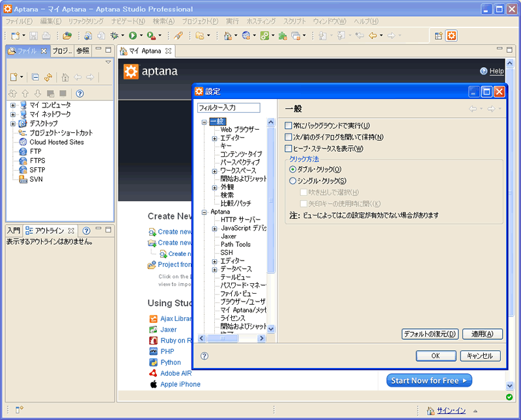Click the green check status icon at bottom right
The height and width of the screenshot is (420, 521).
(x=509, y=397)
